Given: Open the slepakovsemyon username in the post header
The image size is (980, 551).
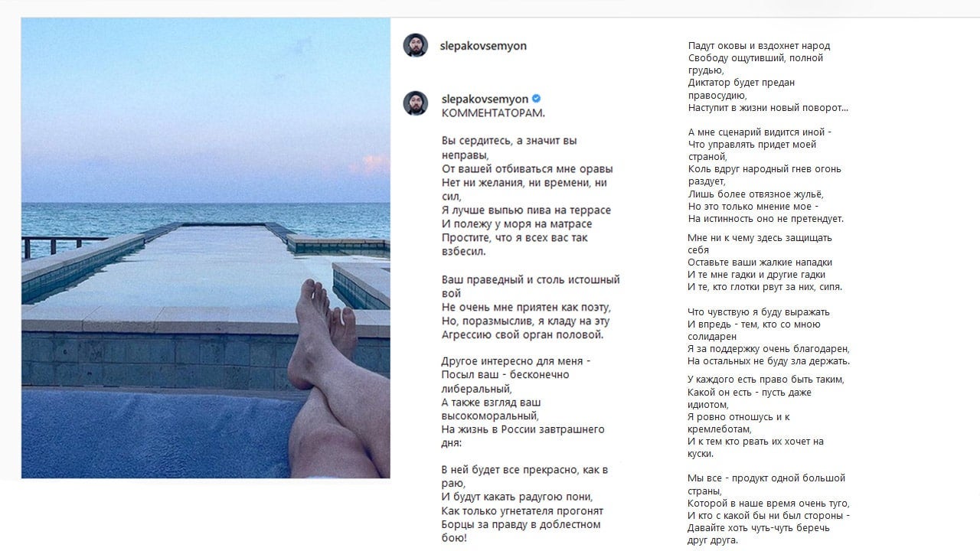Looking at the screenshot, I should [x=483, y=46].
